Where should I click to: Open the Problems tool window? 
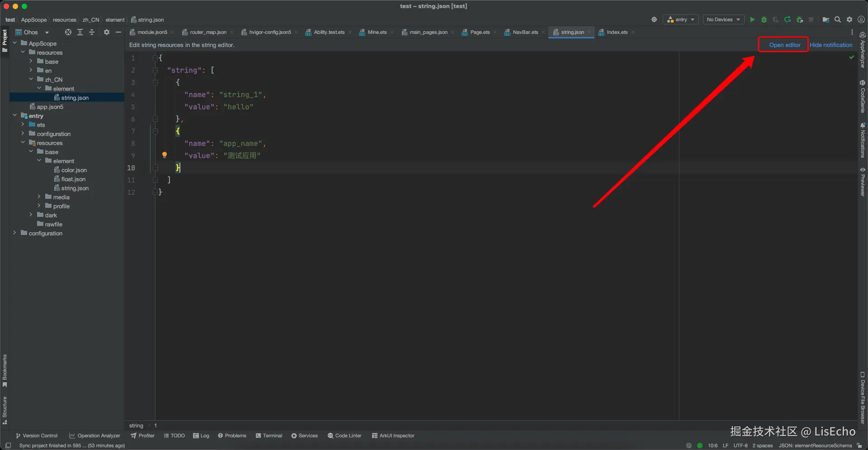(x=232, y=436)
